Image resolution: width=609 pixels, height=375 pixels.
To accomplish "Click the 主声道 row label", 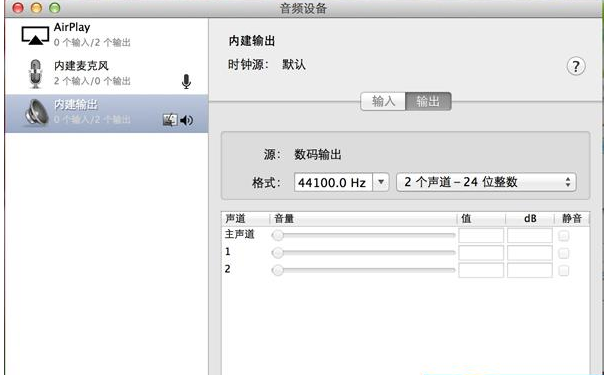I will [x=240, y=234].
